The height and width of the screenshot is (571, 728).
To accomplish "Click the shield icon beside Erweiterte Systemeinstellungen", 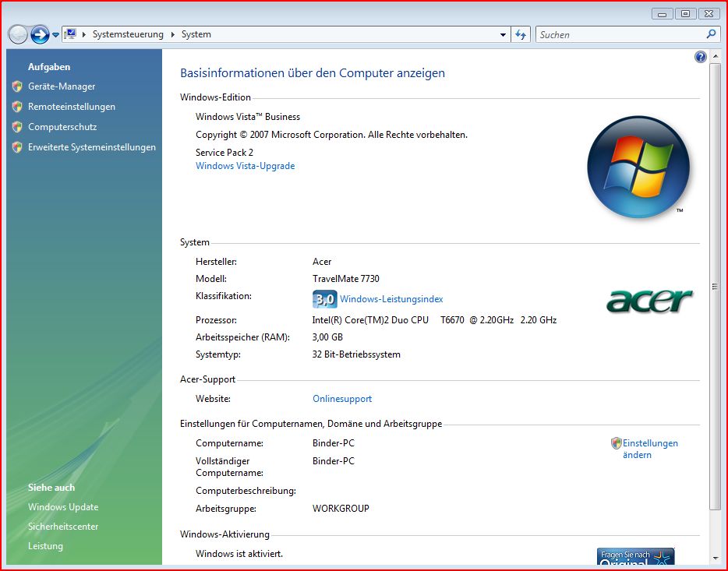I will point(17,147).
